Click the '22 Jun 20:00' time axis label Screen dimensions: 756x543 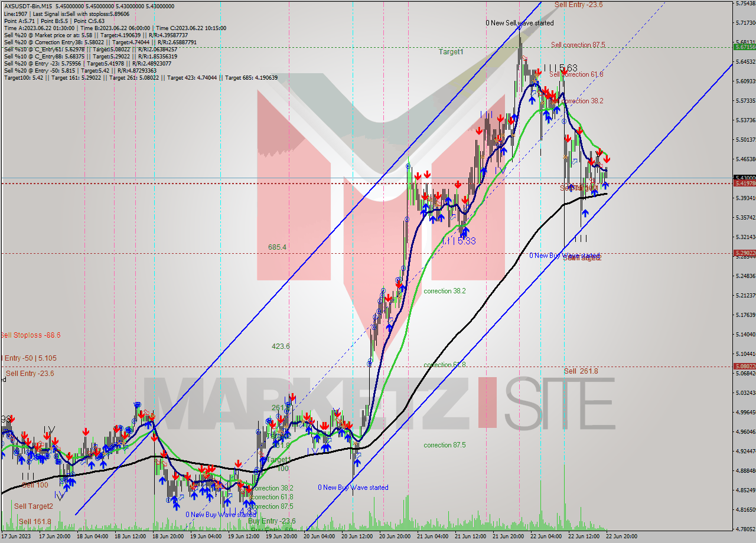point(622,537)
